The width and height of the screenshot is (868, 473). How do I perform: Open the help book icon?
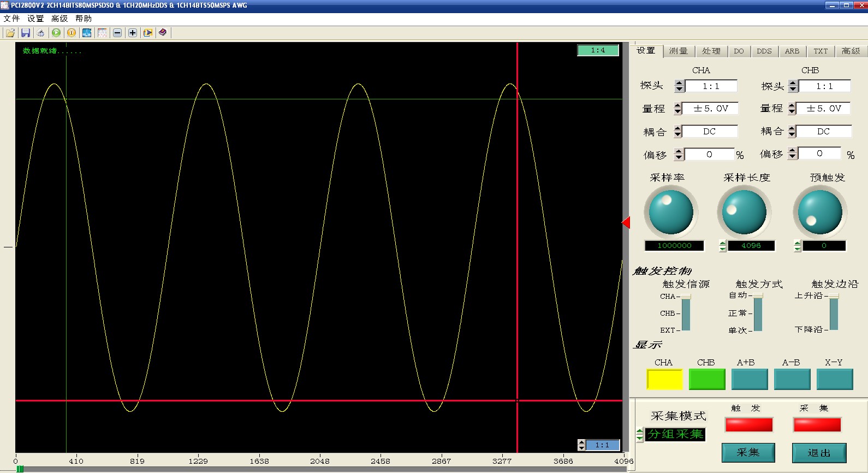pos(163,33)
